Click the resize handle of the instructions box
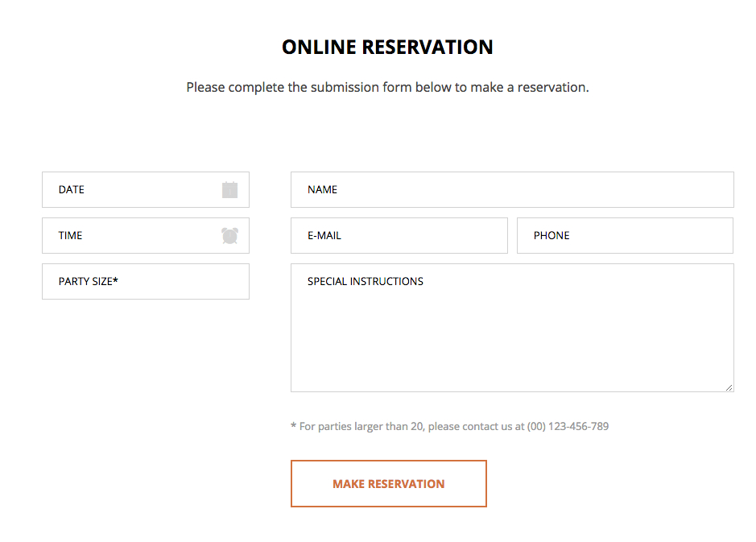Image resolution: width=756 pixels, height=542 pixels. pyautogui.click(x=729, y=387)
